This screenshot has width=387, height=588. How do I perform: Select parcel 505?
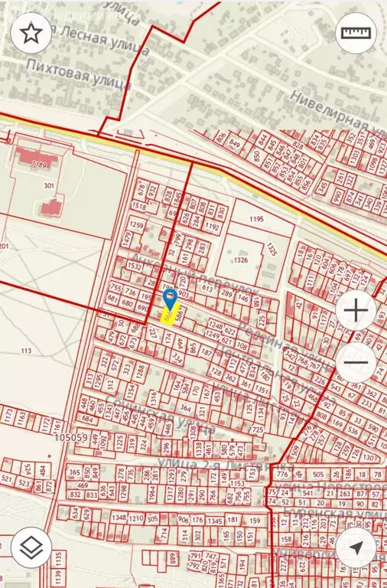(x=318, y=475)
